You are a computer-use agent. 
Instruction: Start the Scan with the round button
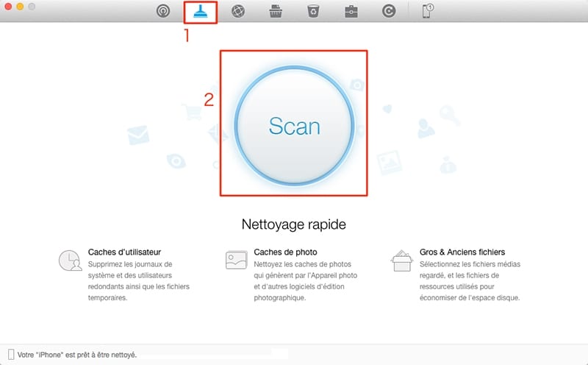pos(295,125)
